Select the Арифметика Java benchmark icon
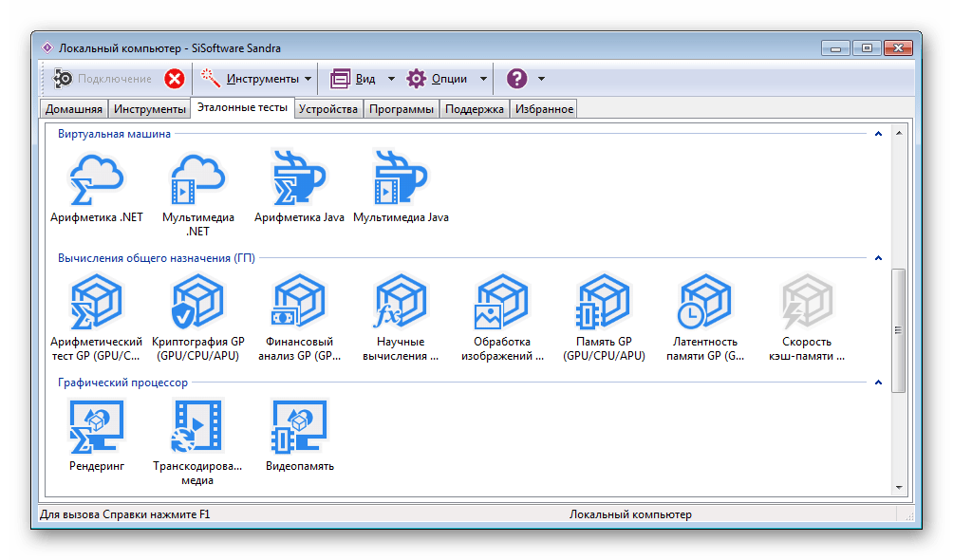 tap(299, 179)
